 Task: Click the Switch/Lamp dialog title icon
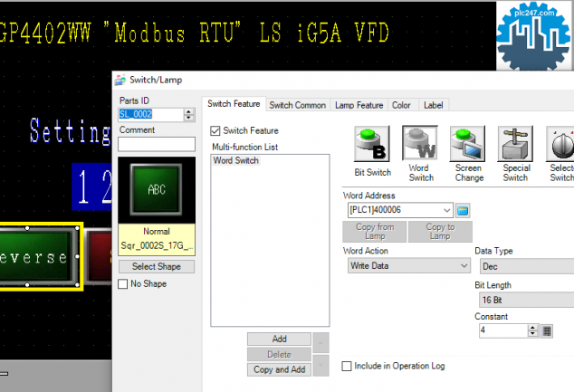120,80
